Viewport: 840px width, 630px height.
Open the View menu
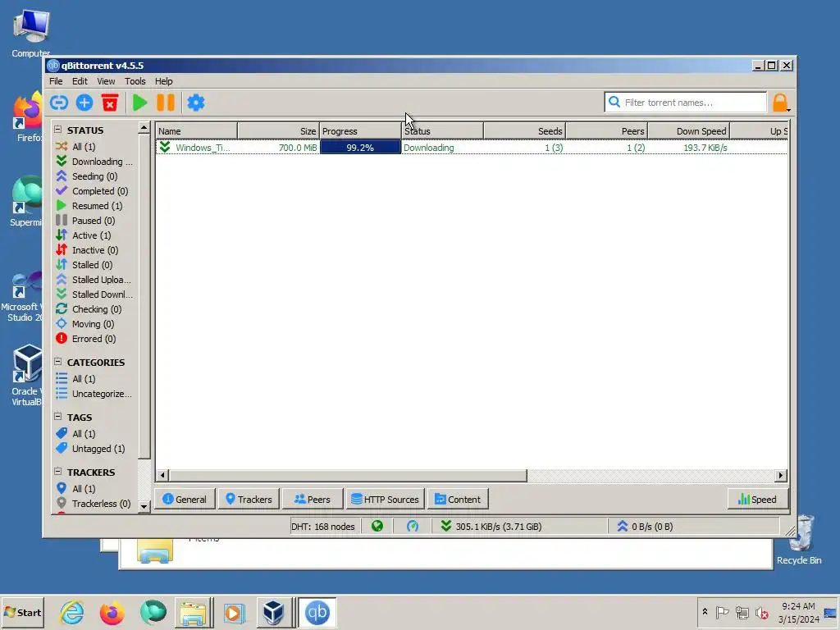106,81
